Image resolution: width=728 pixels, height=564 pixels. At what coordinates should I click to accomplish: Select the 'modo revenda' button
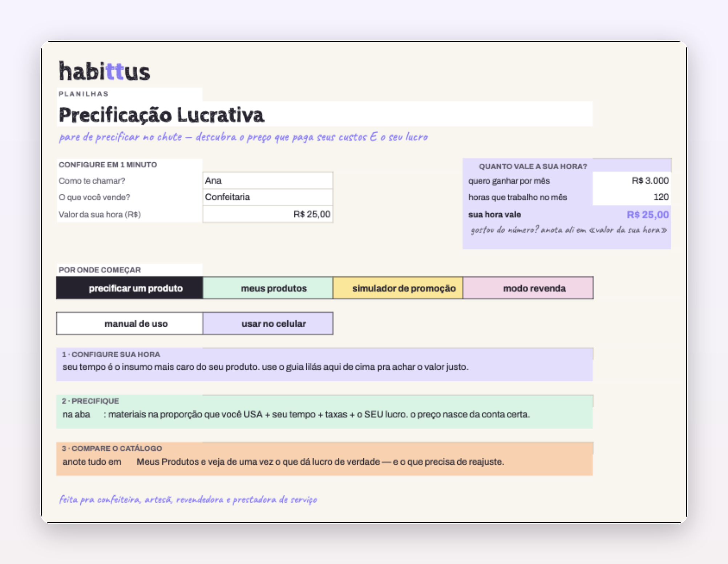point(528,288)
